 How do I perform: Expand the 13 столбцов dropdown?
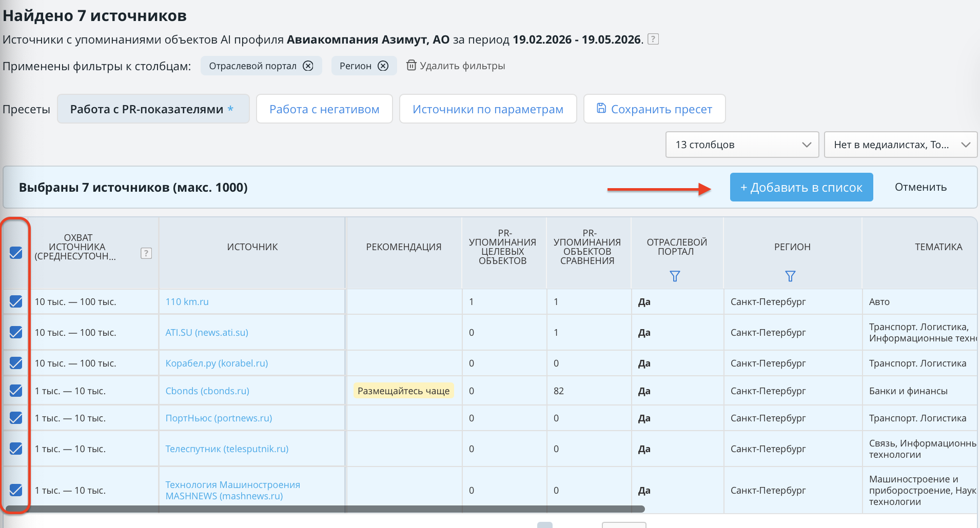pyautogui.click(x=742, y=145)
